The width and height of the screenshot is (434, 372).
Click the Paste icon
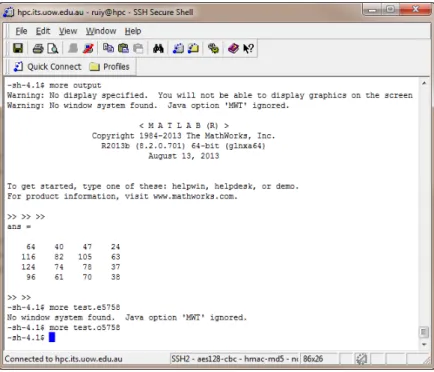click(x=123, y=49)
